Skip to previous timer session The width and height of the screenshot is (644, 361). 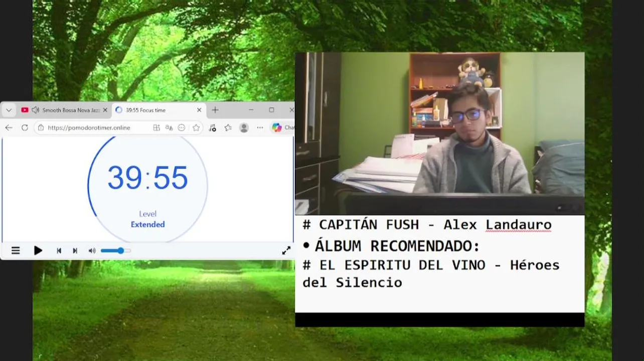click(59, 251)
